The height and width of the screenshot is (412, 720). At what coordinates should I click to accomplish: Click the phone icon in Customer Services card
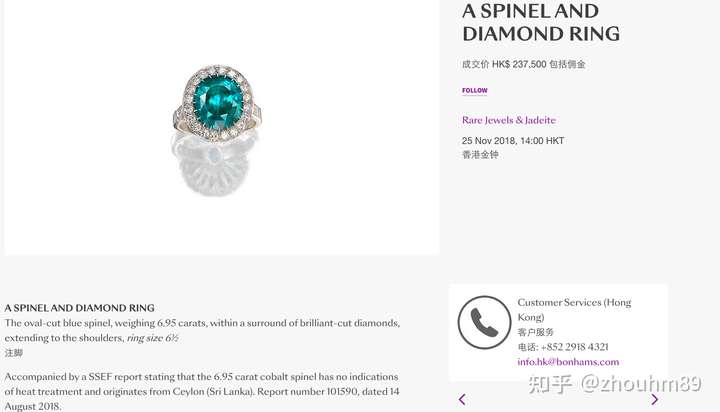(x=484, y=322)
